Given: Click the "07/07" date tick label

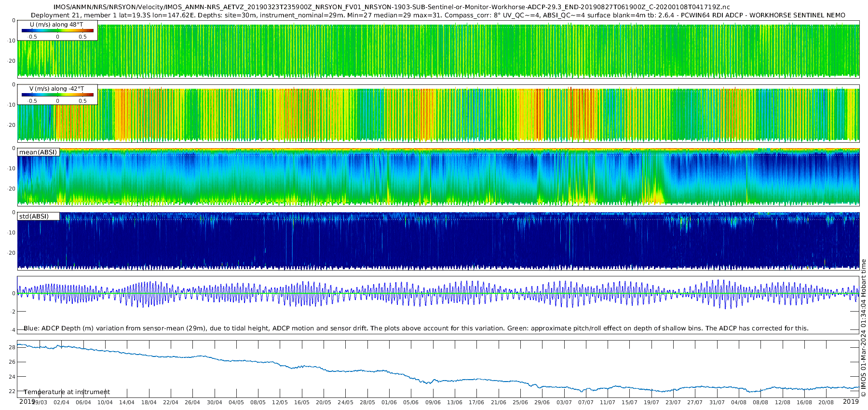Looking at the screenshot, I should pos(586,402).
